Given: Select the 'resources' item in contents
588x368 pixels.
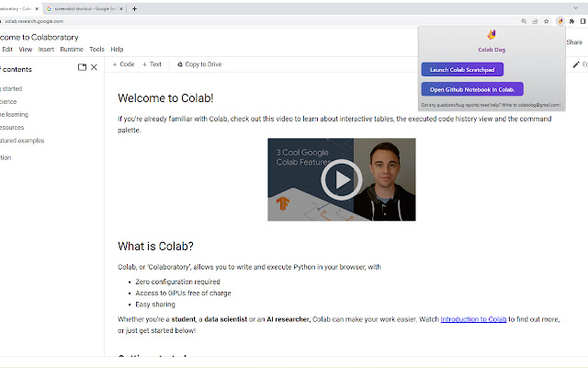Looking at the screenshot, I should coord(12,128).
